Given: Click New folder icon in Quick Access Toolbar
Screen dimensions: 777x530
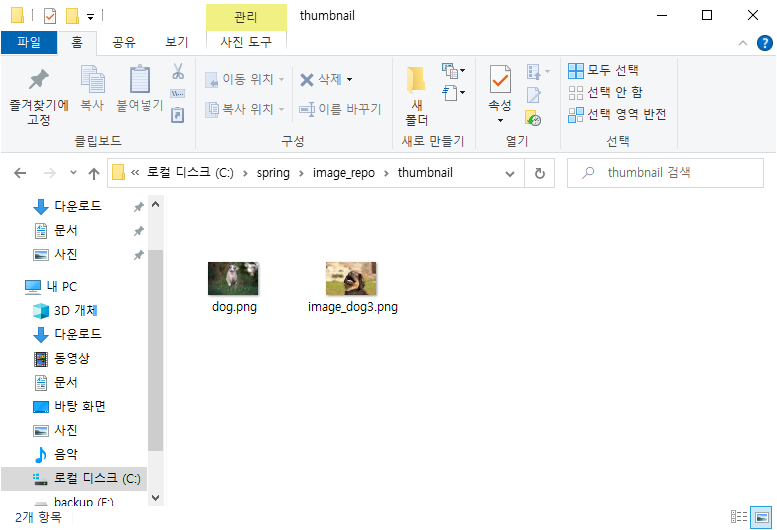Looking at the screenshot, I should [72, 16].
